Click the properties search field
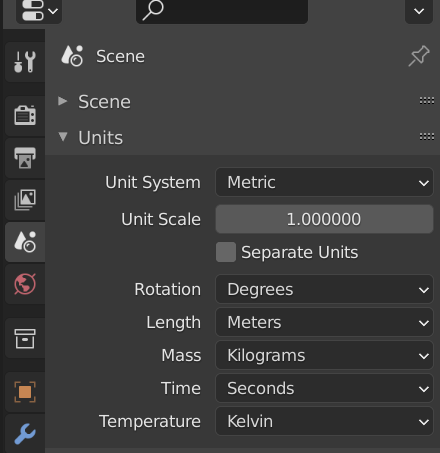Image resolution: width=440 pixels, height=453 pixels. point(222,11)
